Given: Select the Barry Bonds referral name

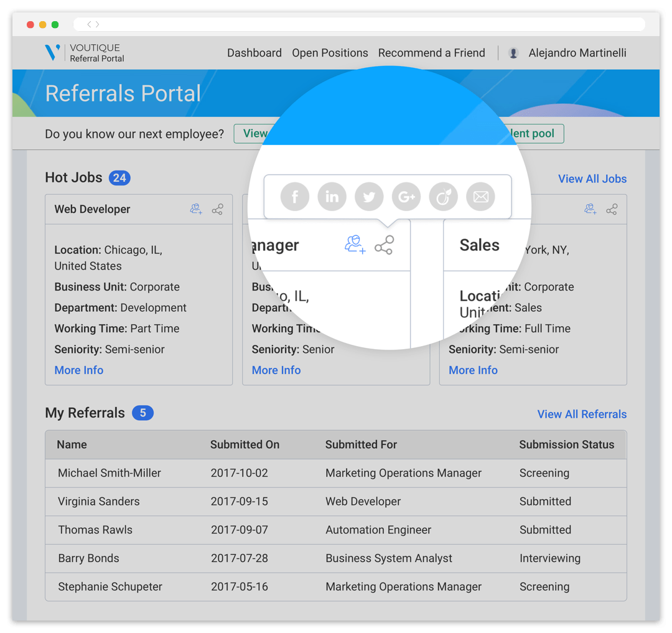Looking at the screenshot, I should 89,558.
